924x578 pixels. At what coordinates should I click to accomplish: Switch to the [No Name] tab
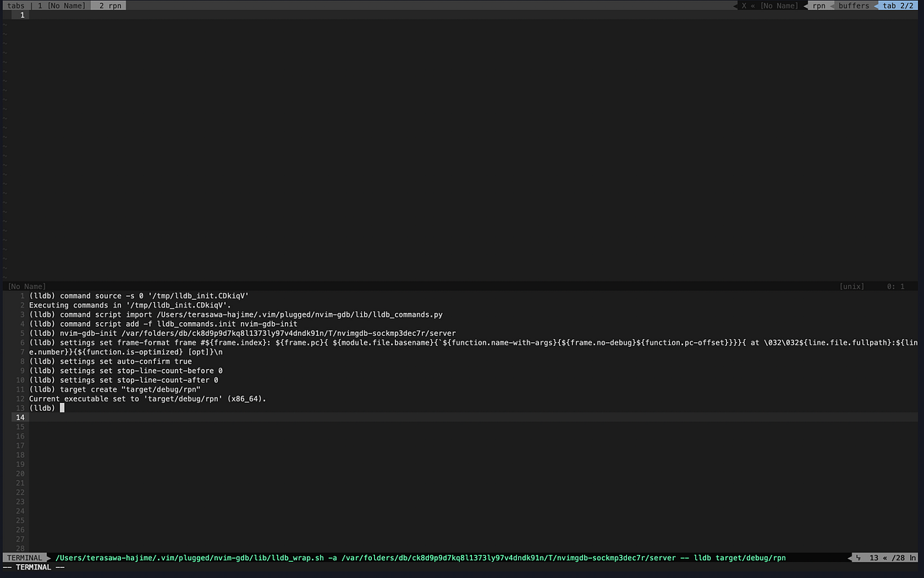(x=62, y=5)
